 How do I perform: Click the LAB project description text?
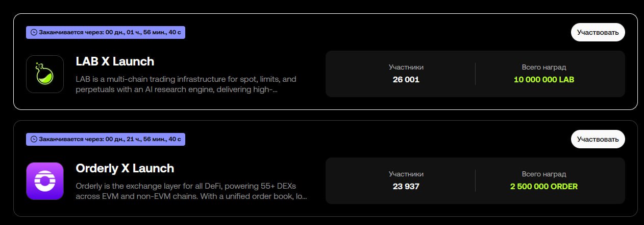186,84
